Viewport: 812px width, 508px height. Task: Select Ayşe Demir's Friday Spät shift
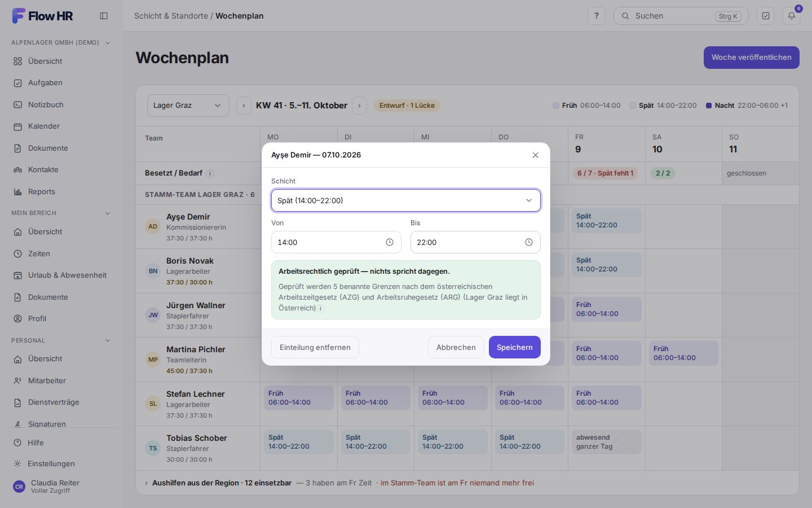click(x=607, y=221)
